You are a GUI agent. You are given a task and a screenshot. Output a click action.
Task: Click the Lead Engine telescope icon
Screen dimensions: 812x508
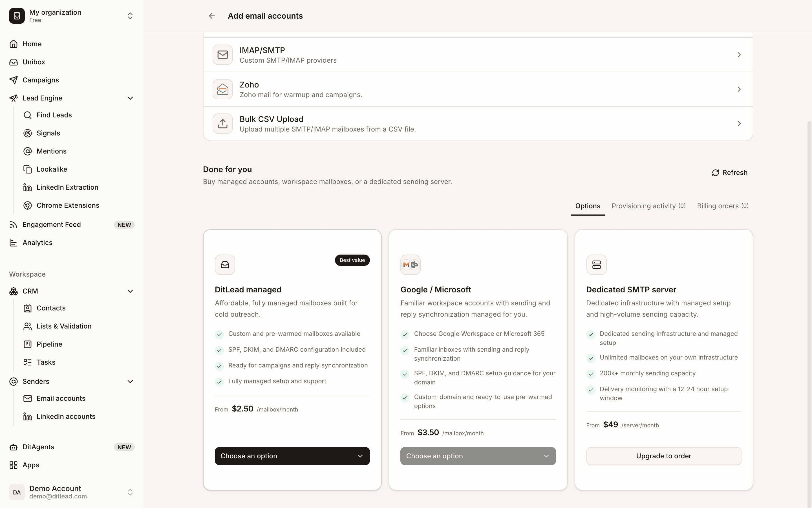tap(14, 98)
